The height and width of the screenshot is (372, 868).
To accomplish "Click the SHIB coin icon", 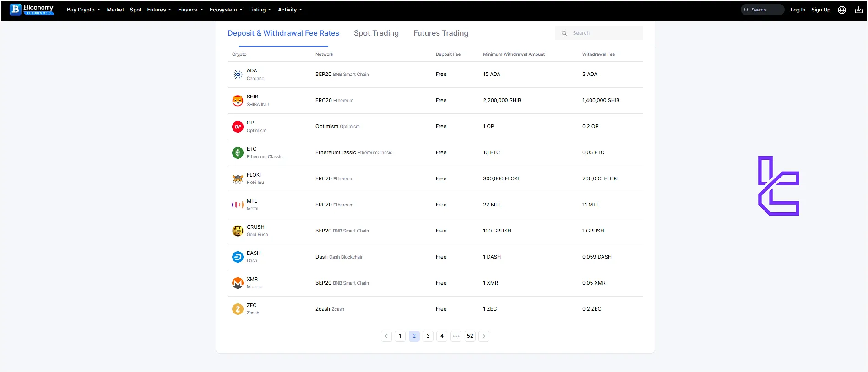I will 238,101.
